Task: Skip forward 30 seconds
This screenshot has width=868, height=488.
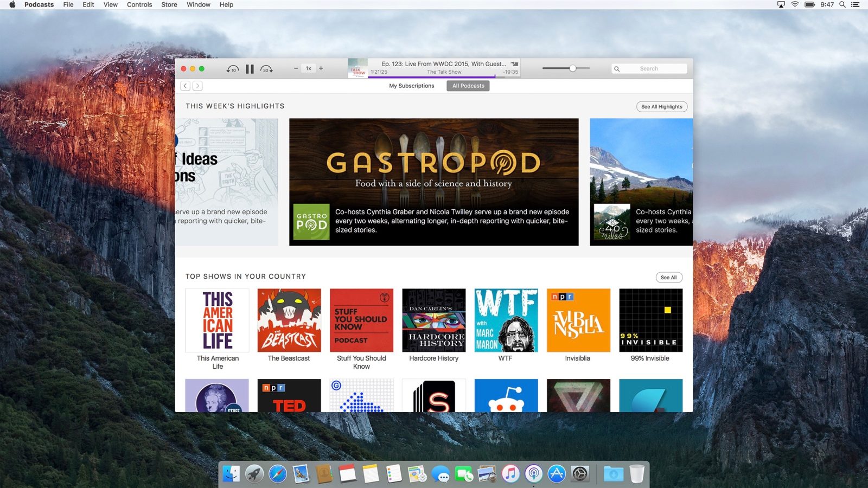Action: click(266, 69)
